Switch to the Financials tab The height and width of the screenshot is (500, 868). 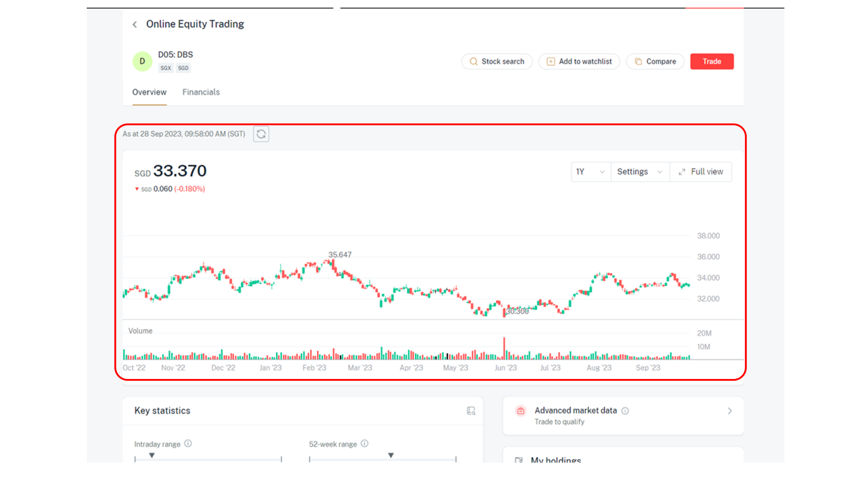click(x=201, y=92)
